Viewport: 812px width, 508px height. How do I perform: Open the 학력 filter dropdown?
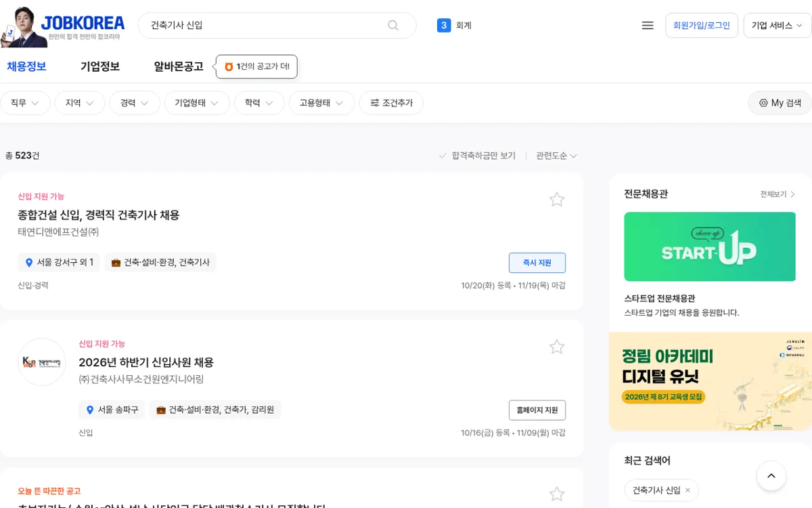pos(259,103)
